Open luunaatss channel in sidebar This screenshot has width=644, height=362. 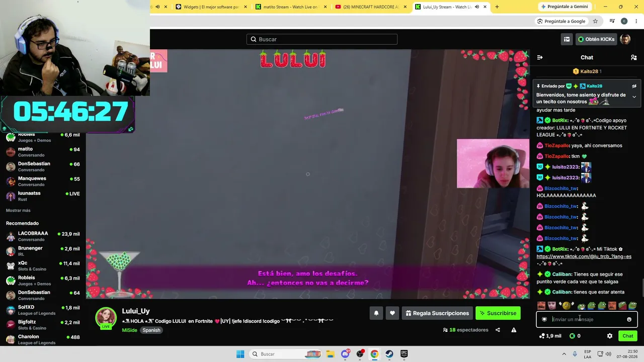click(43, 196)
